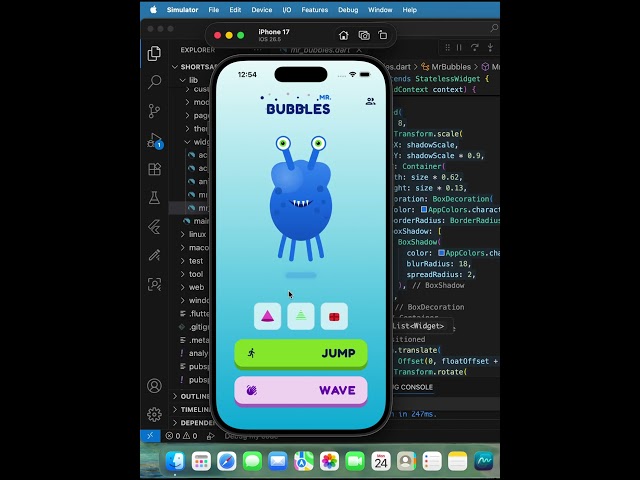The width and height of the screenshot is (640, 480).
Task: Click Step Into in debug toolbar
Action: point(490,48)
